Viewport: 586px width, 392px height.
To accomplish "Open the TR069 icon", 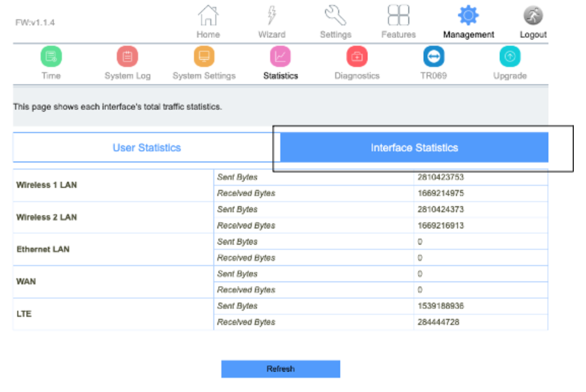I will click(433, 56).
